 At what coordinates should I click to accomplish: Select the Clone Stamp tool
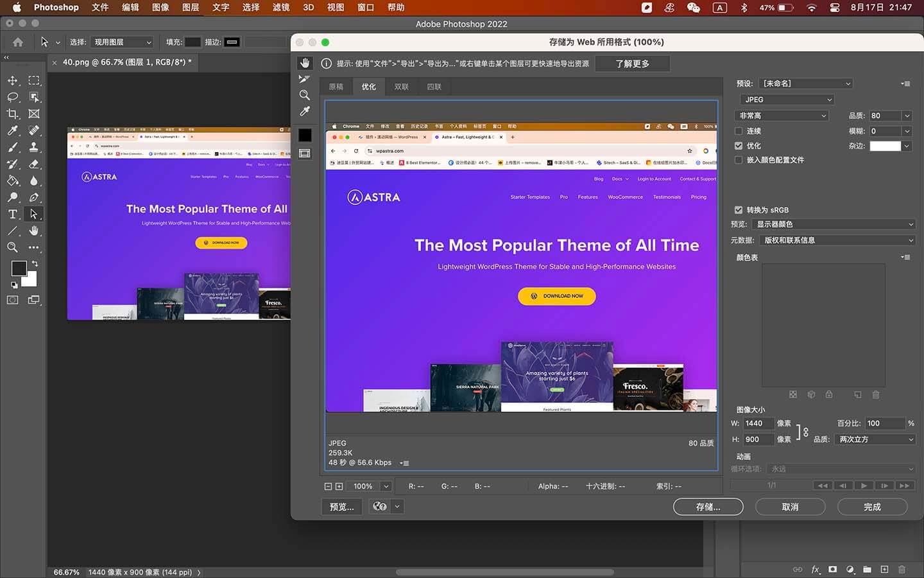[x=34, y=147]
